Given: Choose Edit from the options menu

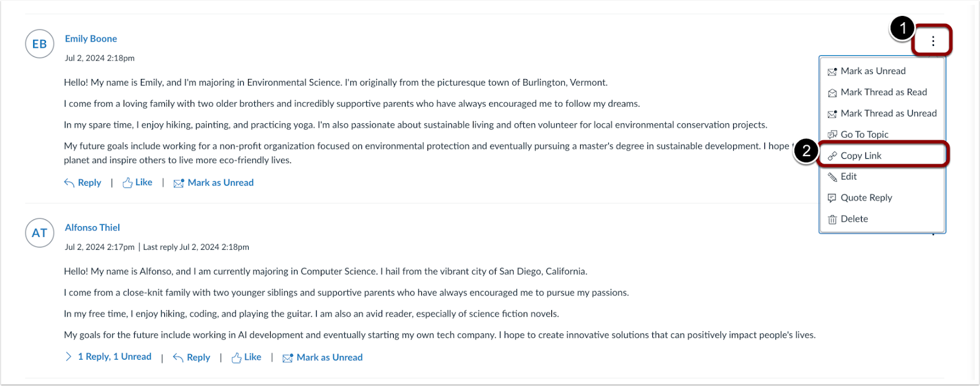Looking at the screenshot, I should click(x=848, y=176).
